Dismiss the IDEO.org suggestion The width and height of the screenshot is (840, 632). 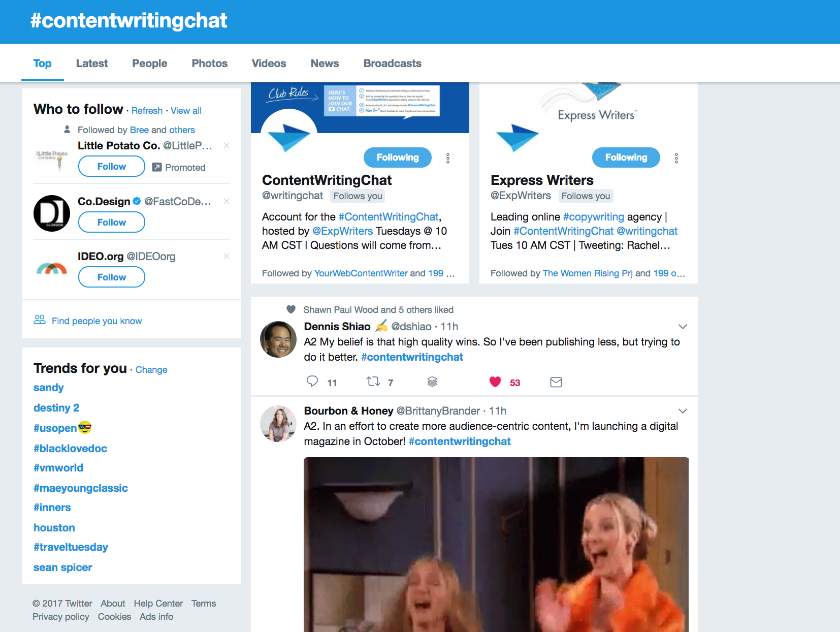[227, 256]
